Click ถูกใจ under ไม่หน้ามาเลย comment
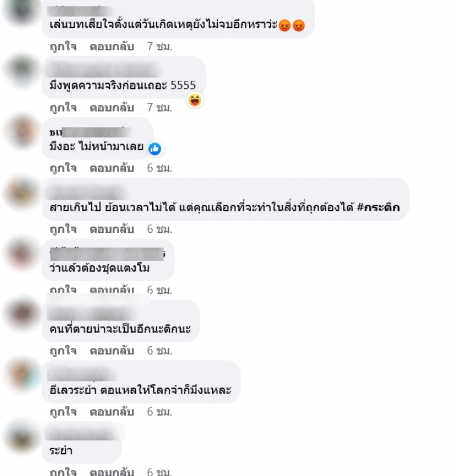 63,168
